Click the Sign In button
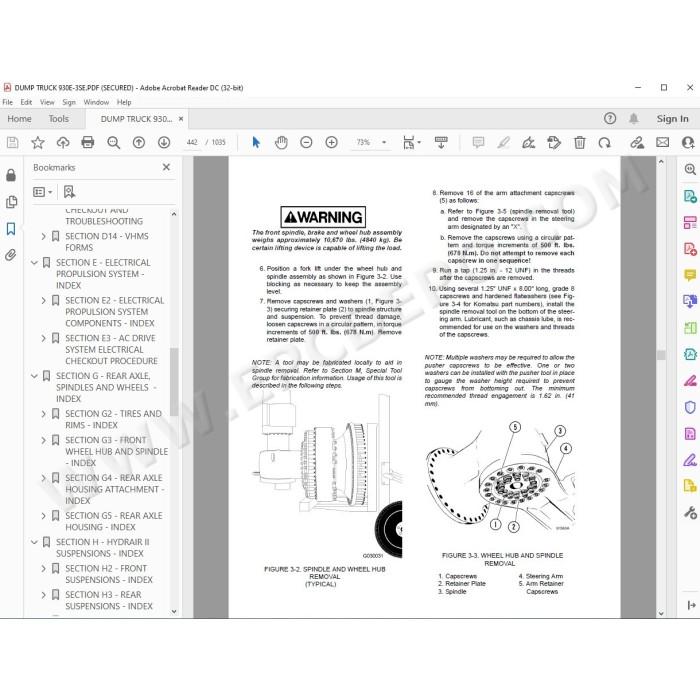Viewport: 700px width, 700px height. 672,119
